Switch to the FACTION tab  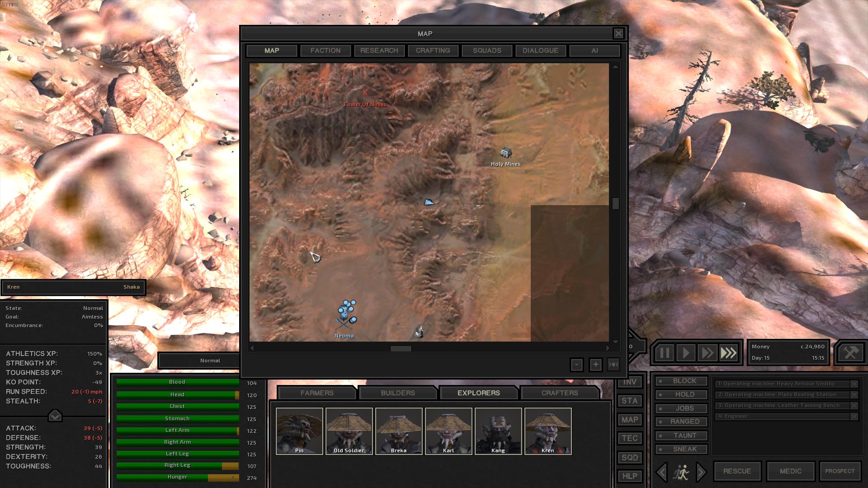pos(325,51)
